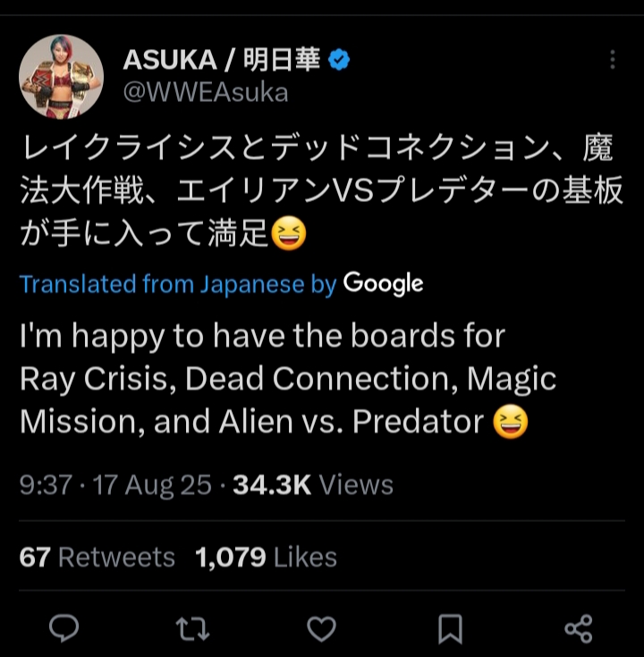Tap the retweet arrows icon

point(192,628)
